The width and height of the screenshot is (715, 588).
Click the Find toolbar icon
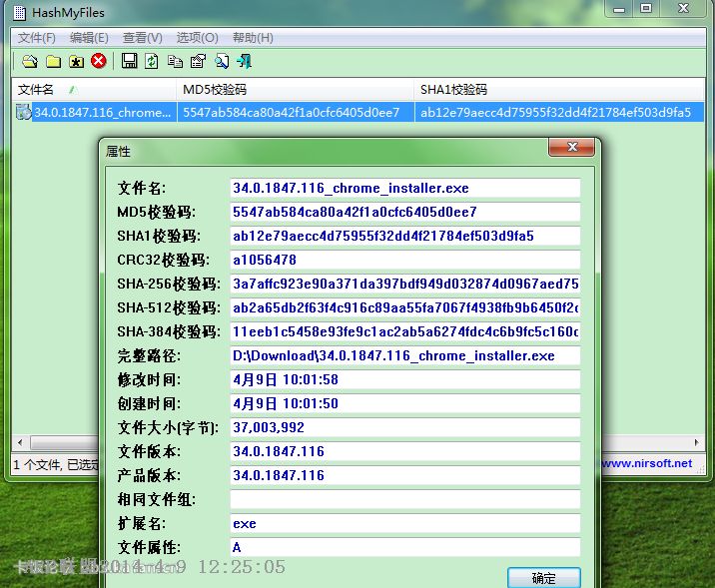(222, 61)
